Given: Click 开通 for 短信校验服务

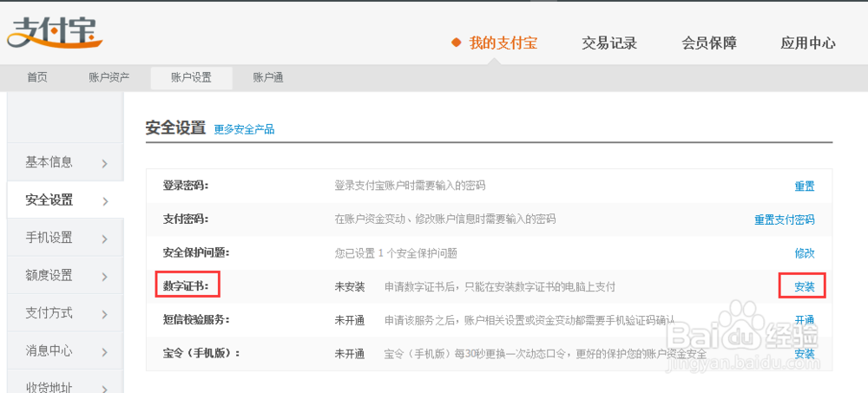Looking at the screenshot, I should 805,320.
